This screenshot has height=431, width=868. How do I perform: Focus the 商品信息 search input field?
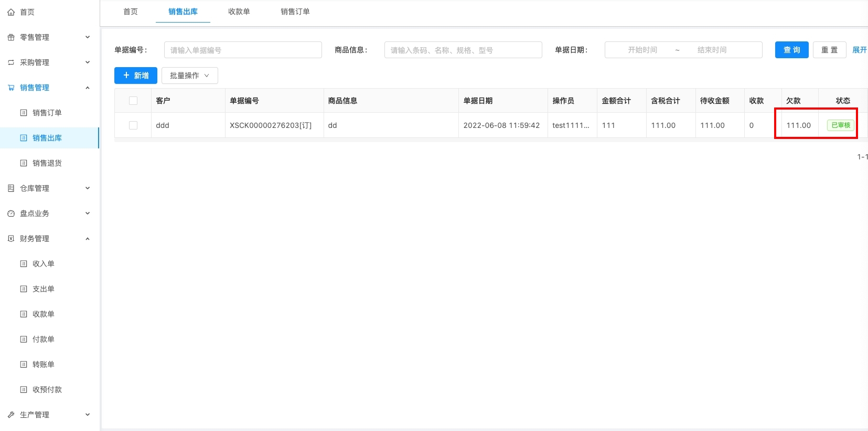pos(463,50)
